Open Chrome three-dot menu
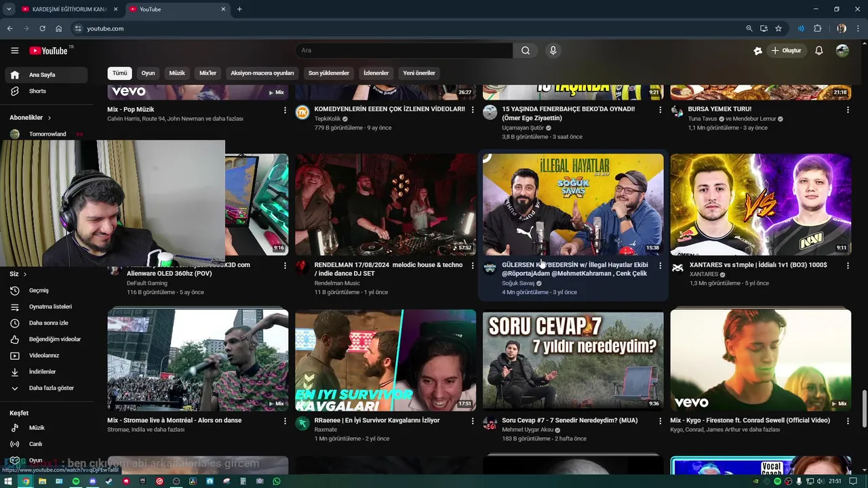 click(858, 28)
